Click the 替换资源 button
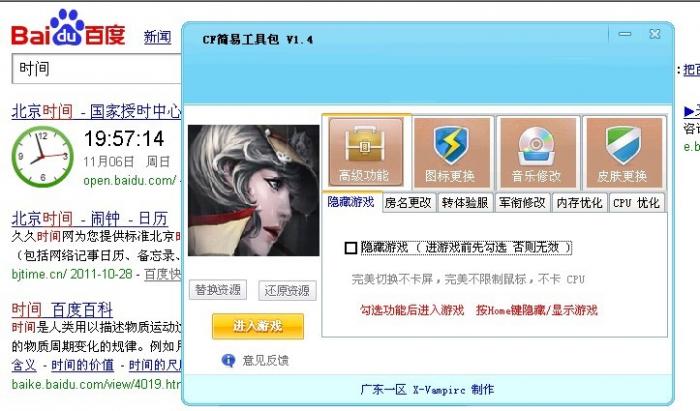 click(218, 290)
